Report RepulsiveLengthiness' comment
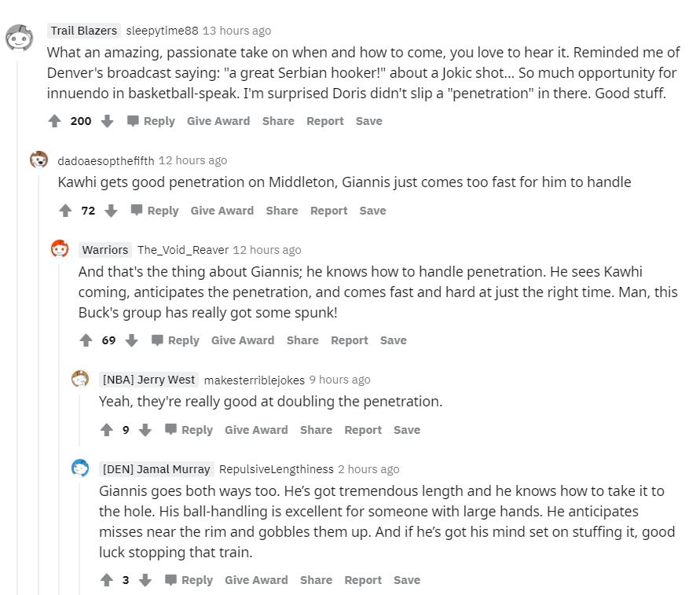The width and height of the screenshot is (700, 595). pyautogui.click(x=363, y=580)
